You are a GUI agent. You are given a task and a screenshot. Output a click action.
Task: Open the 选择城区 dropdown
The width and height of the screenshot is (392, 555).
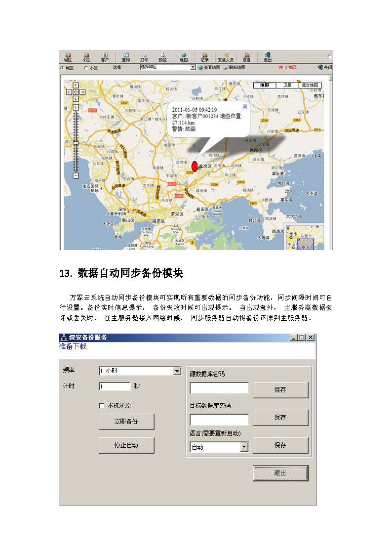click(168, 67)
